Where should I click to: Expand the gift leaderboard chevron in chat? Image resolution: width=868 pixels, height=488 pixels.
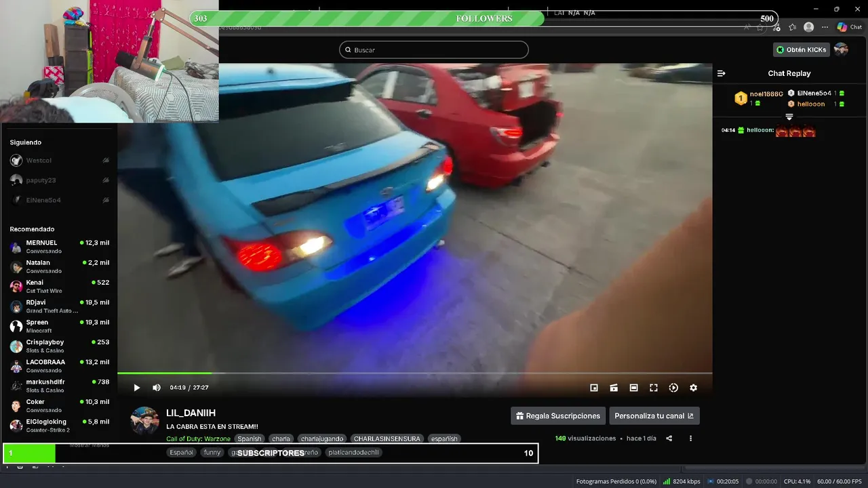[789, 117]
